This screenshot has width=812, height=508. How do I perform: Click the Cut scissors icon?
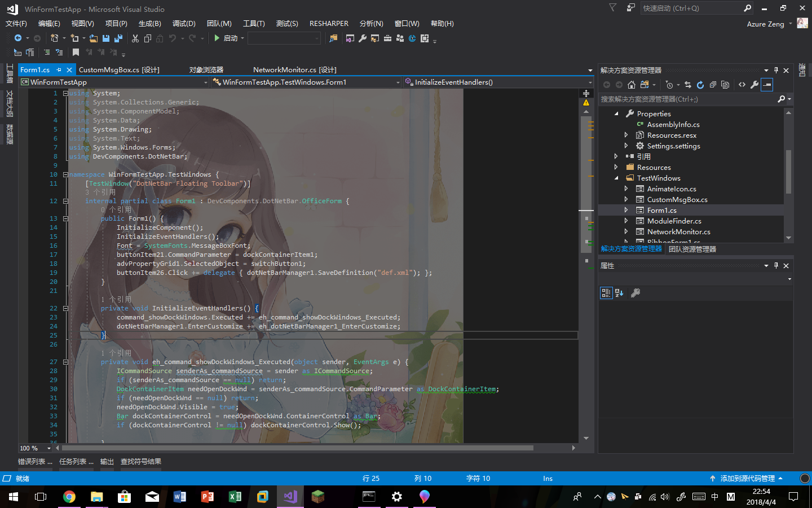[x=135, y=38]
